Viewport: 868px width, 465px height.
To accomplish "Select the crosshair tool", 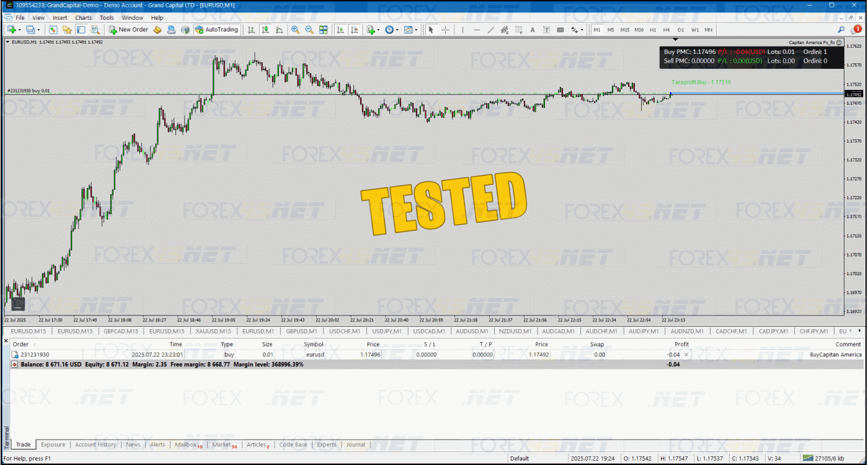I will 445,30.
